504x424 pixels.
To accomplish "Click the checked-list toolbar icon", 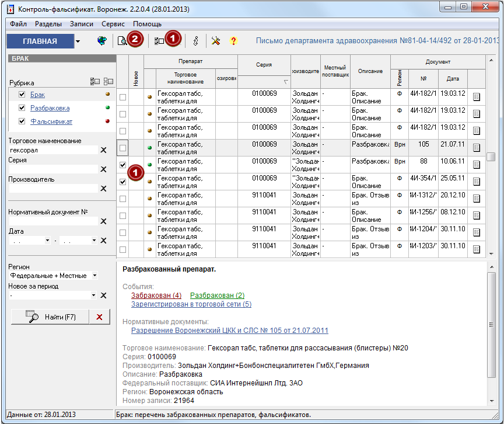I will coord(159,41).
